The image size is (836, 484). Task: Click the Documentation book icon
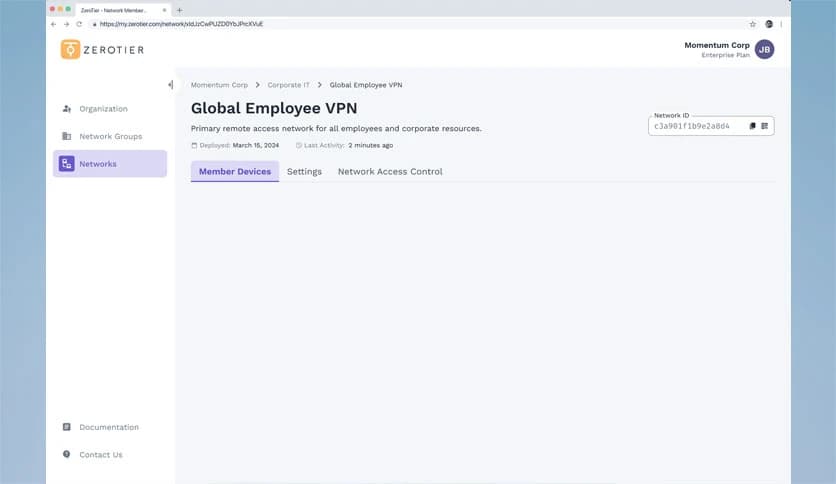[x=67, y=427]
